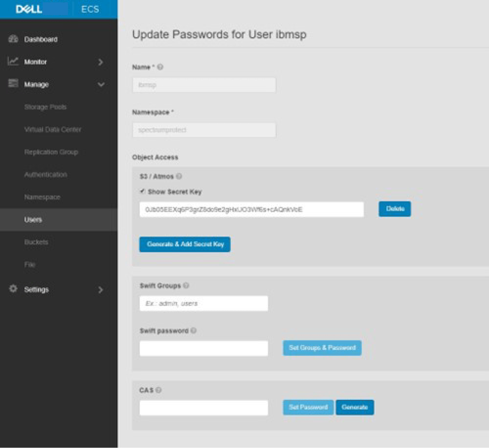Click the Settings gear icon

(x=13, y=288)
